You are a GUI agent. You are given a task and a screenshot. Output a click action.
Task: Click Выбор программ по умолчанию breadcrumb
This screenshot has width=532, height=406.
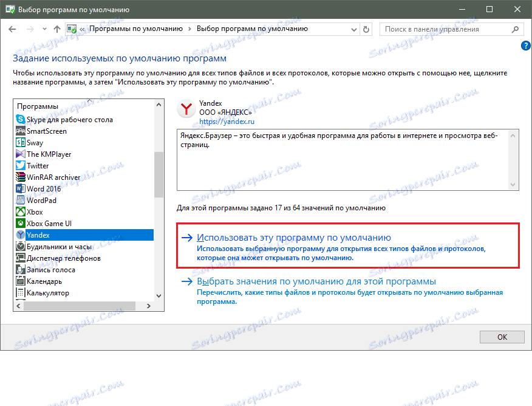pyautogui.click(x=252, y=29)
